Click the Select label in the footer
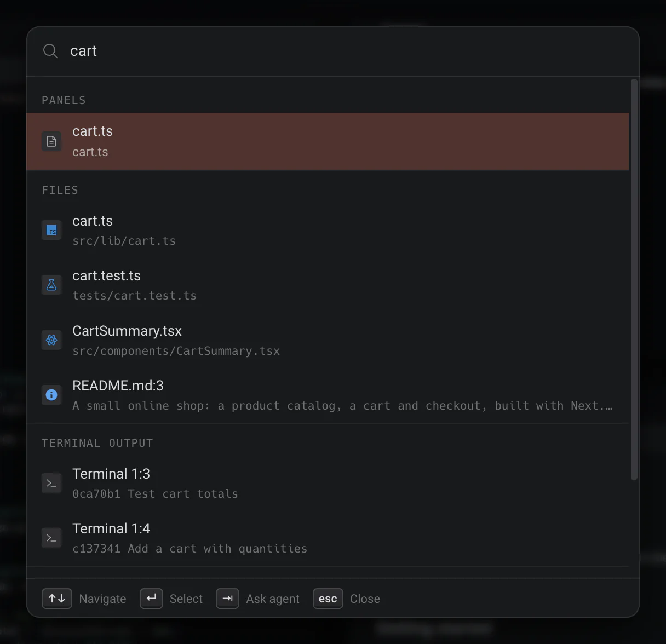The width and height of the screenshot is (666, 644). [x=186, y=599]
